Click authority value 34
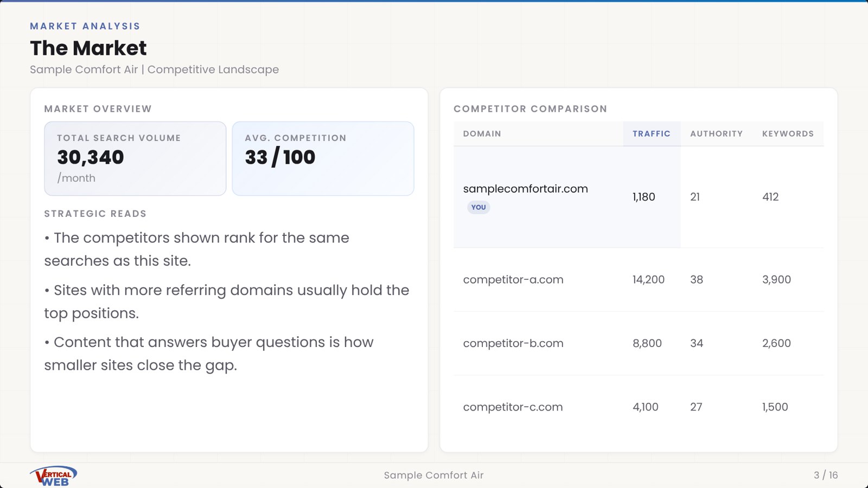The image size is (868, 488). coord(697,343)
